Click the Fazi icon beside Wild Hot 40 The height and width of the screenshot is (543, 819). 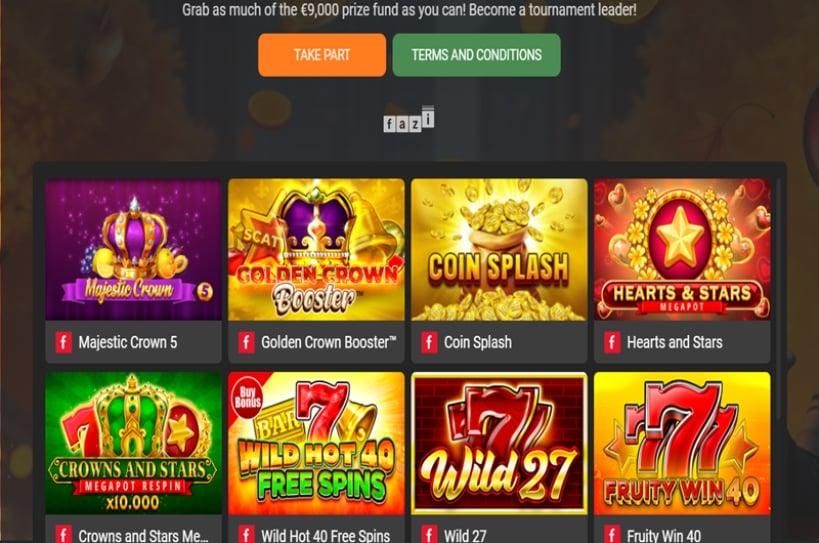pyautogui.click(x=247, y=534)
